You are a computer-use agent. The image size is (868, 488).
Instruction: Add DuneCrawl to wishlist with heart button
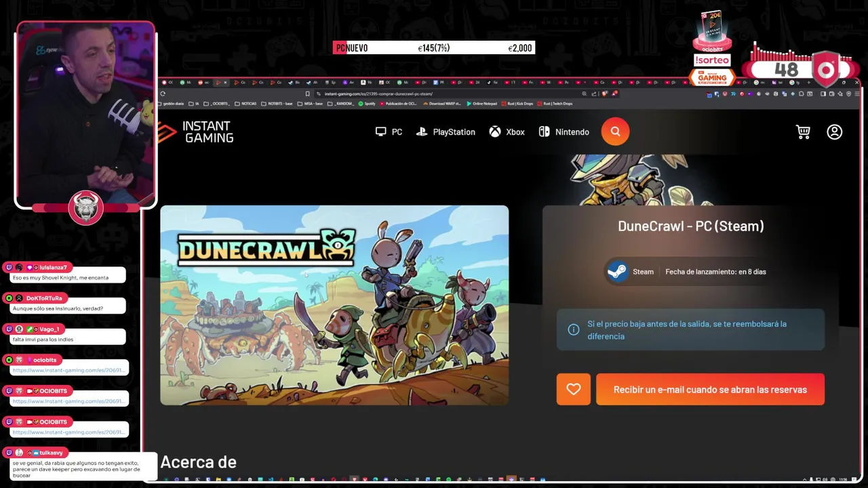click(574, 390)
